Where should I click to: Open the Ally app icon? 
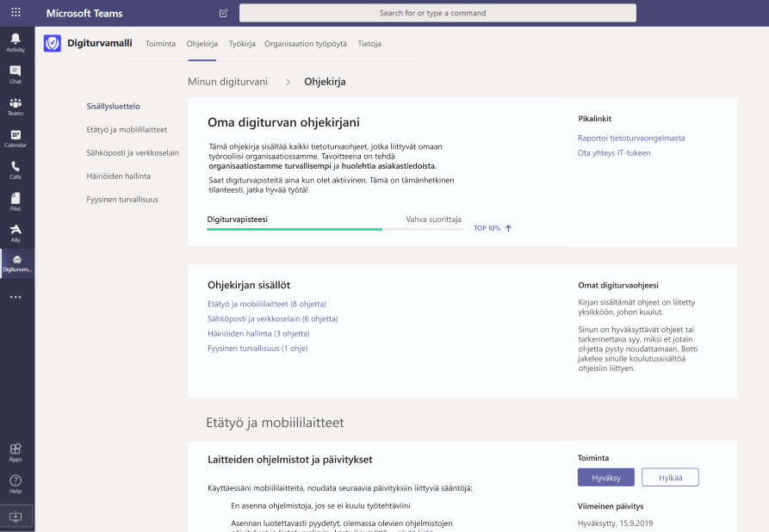(x=16, y=233)
